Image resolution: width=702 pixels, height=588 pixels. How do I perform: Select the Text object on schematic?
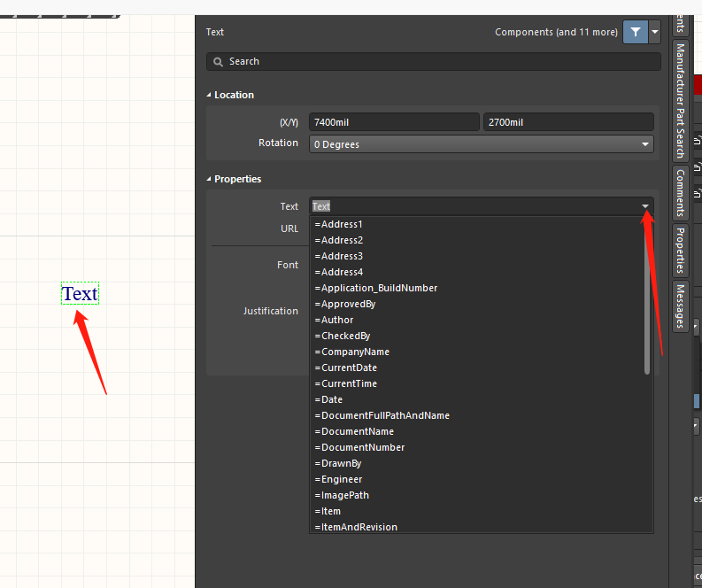coord(80,294)
